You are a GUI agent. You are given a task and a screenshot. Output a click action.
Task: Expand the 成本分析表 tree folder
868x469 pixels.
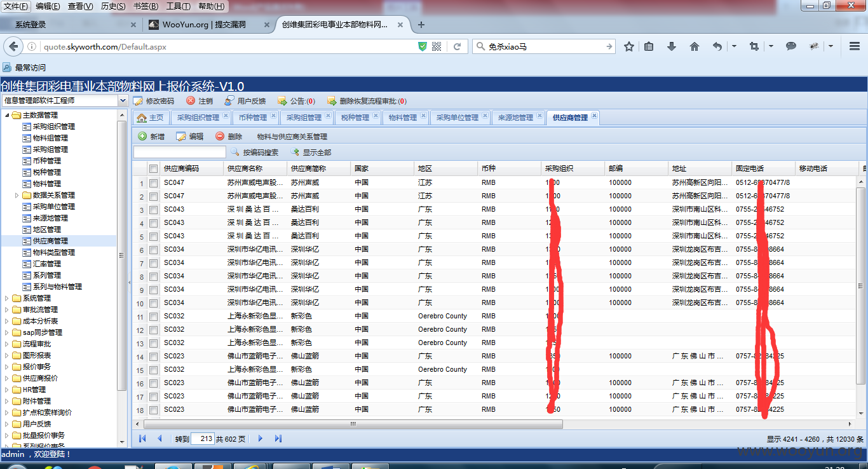pos(7,321)
